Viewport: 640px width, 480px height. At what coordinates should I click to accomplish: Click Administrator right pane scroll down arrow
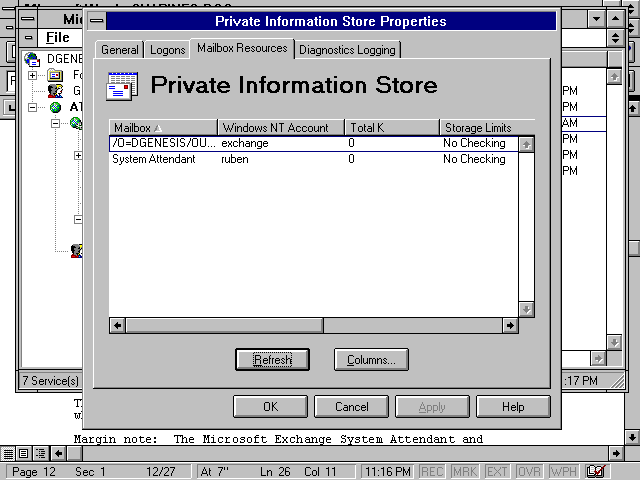tap(614, 342)
